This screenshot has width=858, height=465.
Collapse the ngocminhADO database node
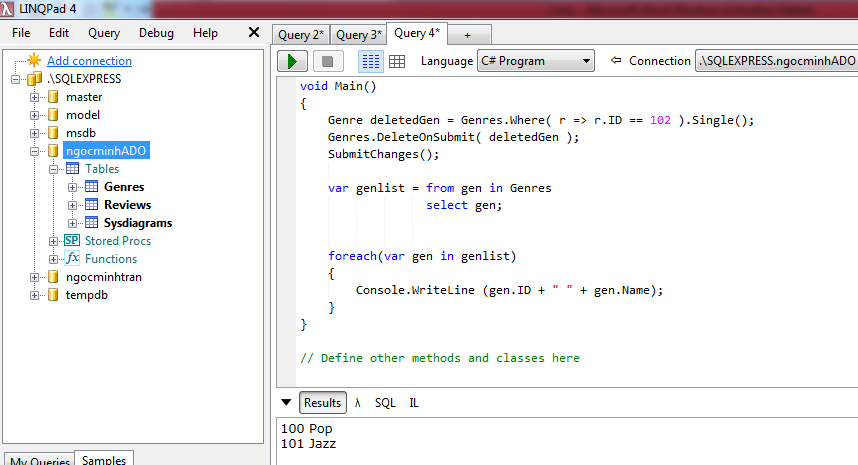point(34,152)
